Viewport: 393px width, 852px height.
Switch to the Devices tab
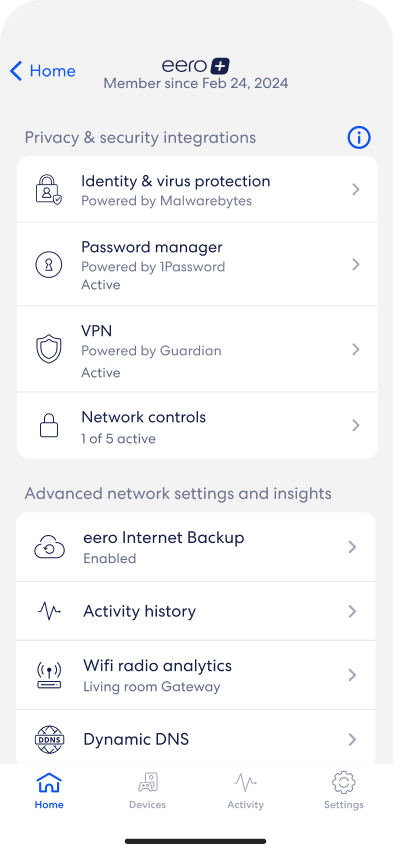tap(147, 791)
